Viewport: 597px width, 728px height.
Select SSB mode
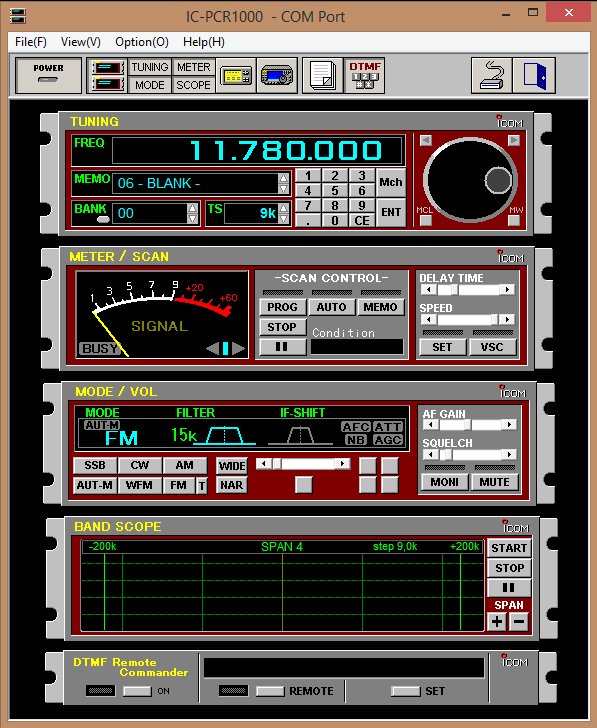(95, 465)
